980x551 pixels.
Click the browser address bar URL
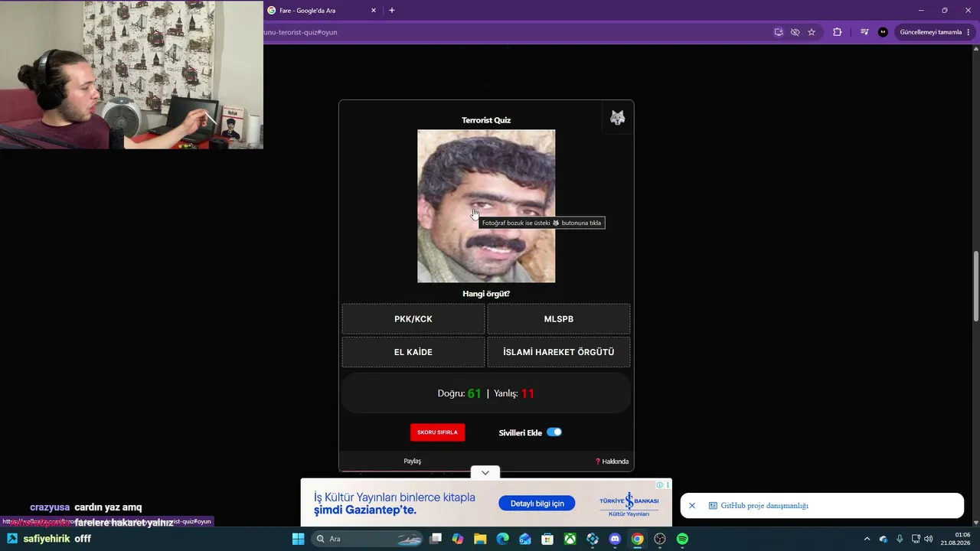300,32
